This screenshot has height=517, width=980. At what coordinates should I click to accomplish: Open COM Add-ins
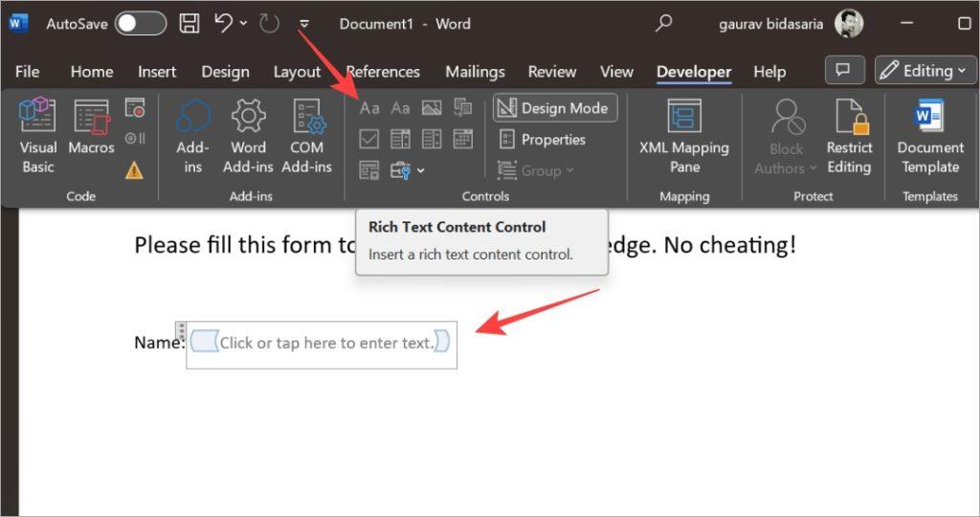coord(307,136)
